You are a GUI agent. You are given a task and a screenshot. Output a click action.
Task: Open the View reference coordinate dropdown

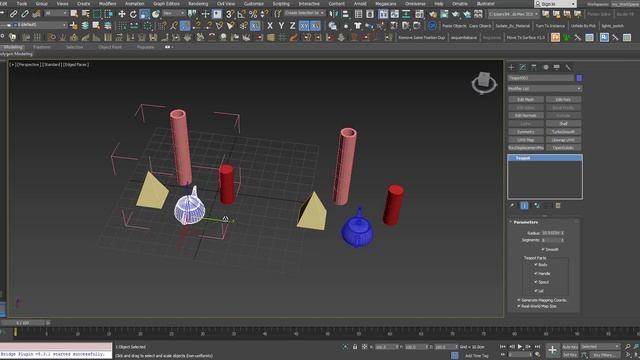173,13
